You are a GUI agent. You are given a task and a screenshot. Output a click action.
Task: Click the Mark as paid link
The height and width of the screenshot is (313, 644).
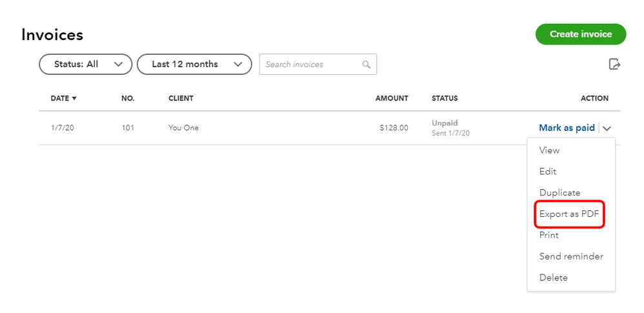click(567, 128)
